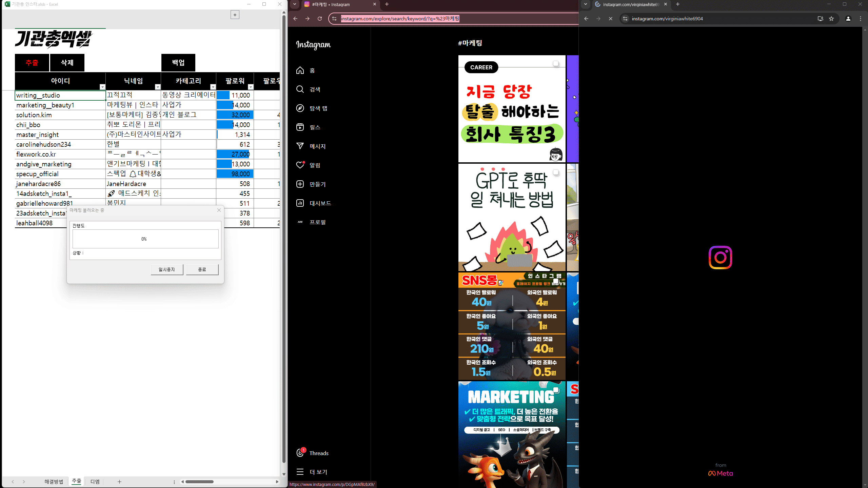
Task: Open the CAREER 회사 특징3 post thumbnail
Action: (x=512, y=109)
